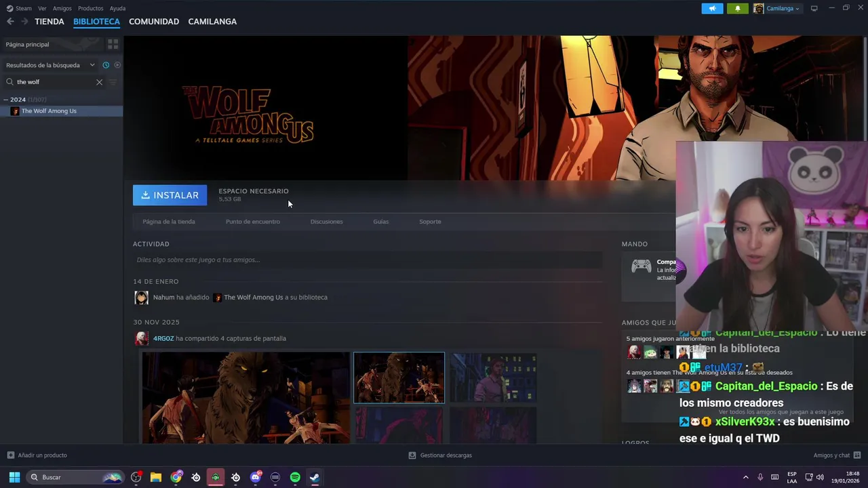Open Página de la tienda link
Viewport: 868px width, 488px height.
click(169, 222)
